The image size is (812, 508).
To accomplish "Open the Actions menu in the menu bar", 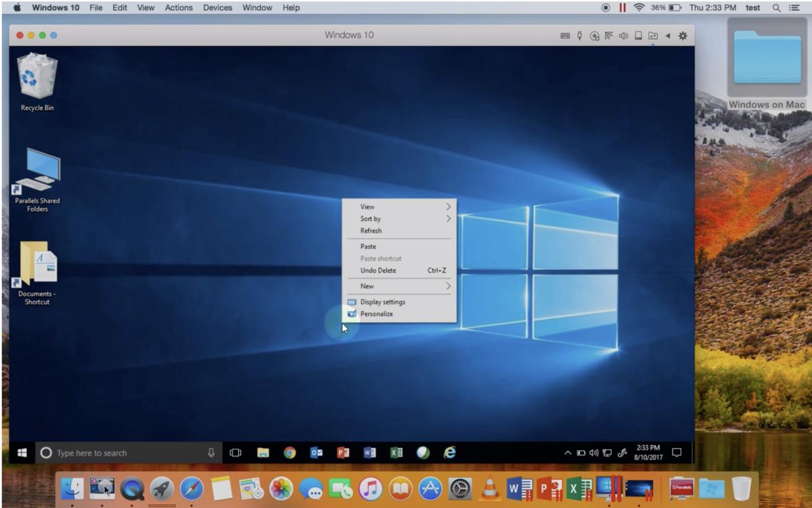I will pyautogui.click(x=179, y=7).
